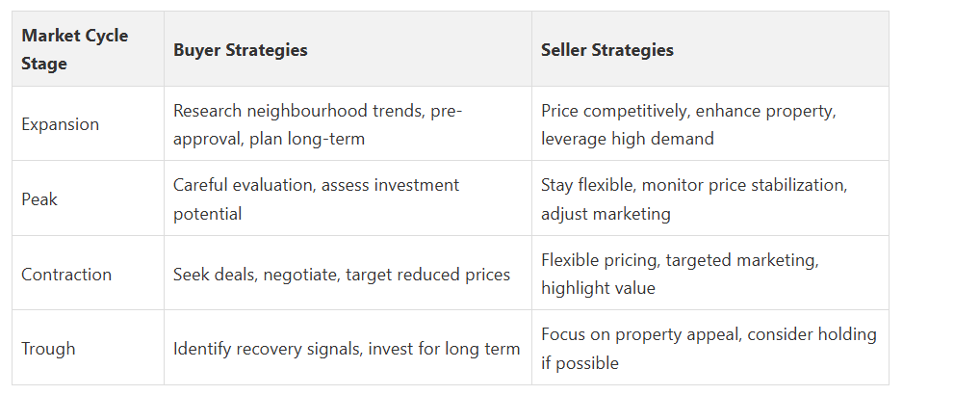Viewport: 980px width, 395px height.
Task: Click the words 'leverage high demand'
Action: [628, 139]
